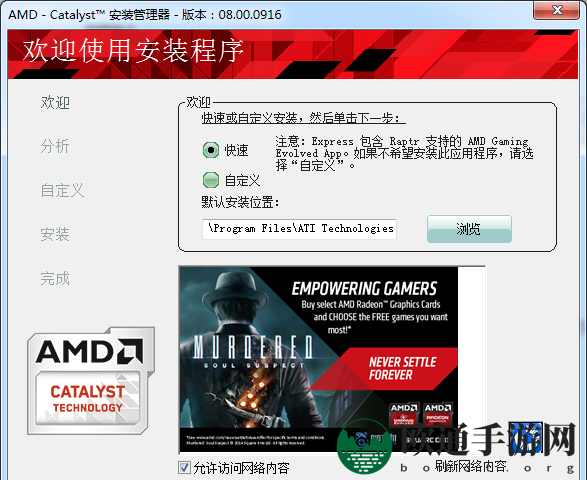This screenshot has height=480, width=587.
Task: Click the 完成 step in sidebar
Action: [x=55, y=278]
